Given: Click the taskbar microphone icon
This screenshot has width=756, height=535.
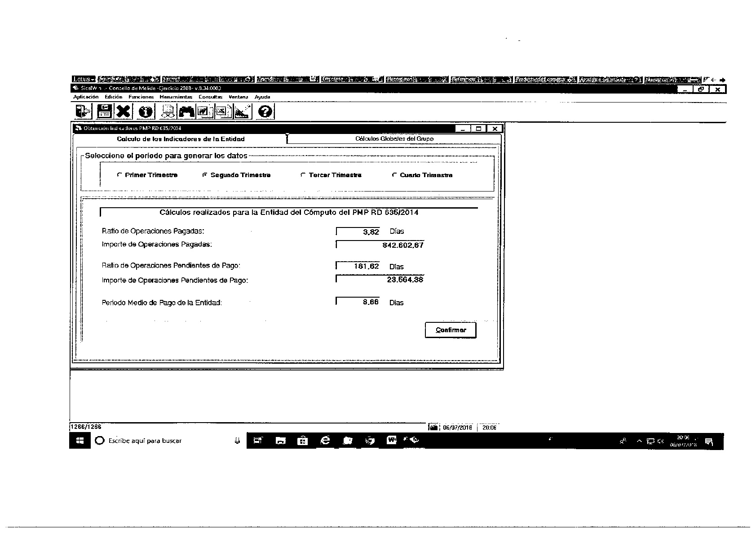Looking at the screenshot, I should click(238, 441).
